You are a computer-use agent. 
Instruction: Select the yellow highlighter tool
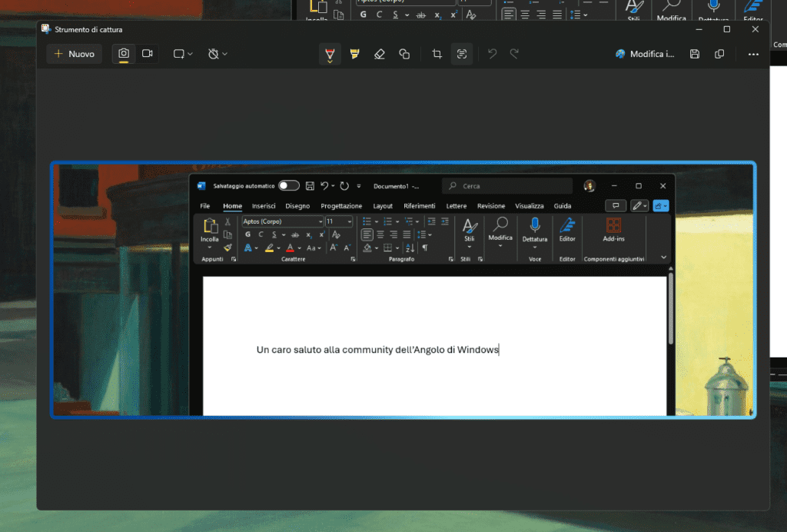click(354, 54)
